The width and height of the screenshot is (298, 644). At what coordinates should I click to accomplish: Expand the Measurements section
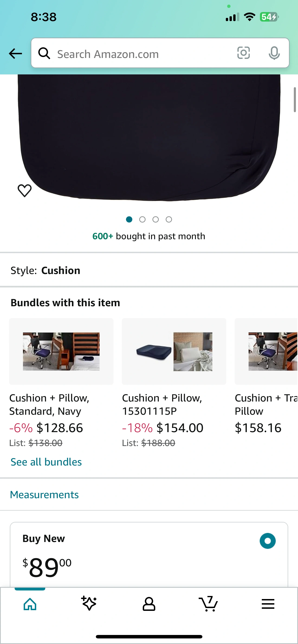coord(44,494)
